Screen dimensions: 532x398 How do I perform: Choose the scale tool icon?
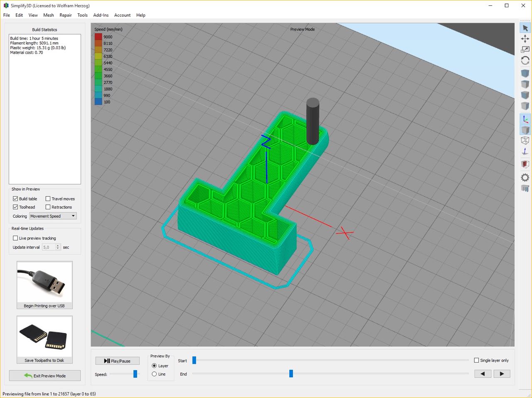click(x=525, y=49)
